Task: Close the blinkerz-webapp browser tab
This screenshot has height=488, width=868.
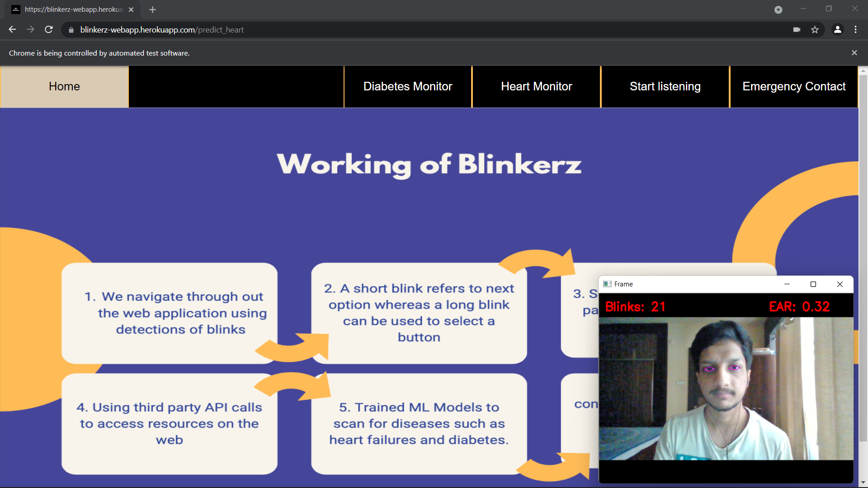Action: tap(131, 9)
